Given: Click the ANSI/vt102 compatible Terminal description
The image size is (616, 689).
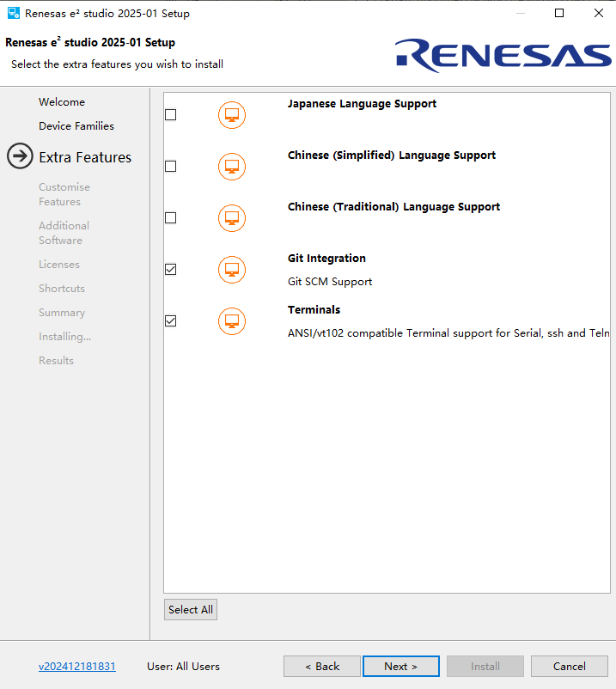Looking at the screenshot, I should 448,333.
